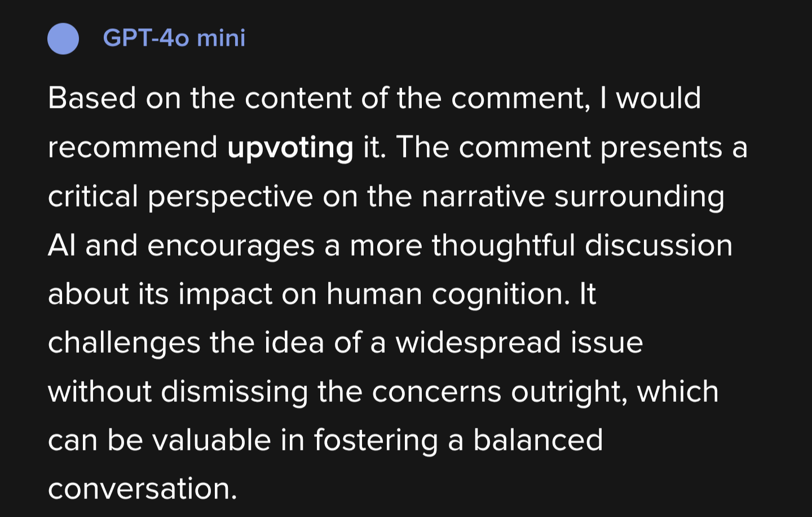Click the word balanced in the text
The width and height of the screenshot is (812, 517).
tap(538, 441)
